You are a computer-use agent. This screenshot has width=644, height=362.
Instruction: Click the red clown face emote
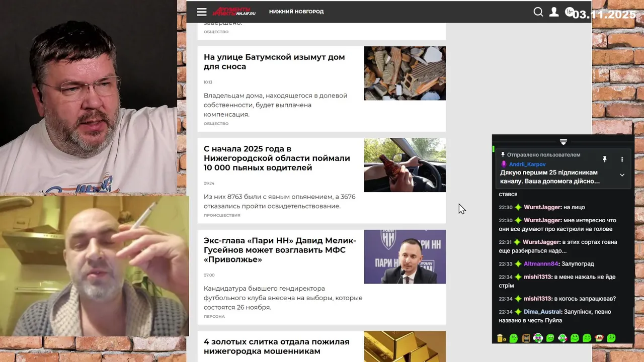(599, 338)
